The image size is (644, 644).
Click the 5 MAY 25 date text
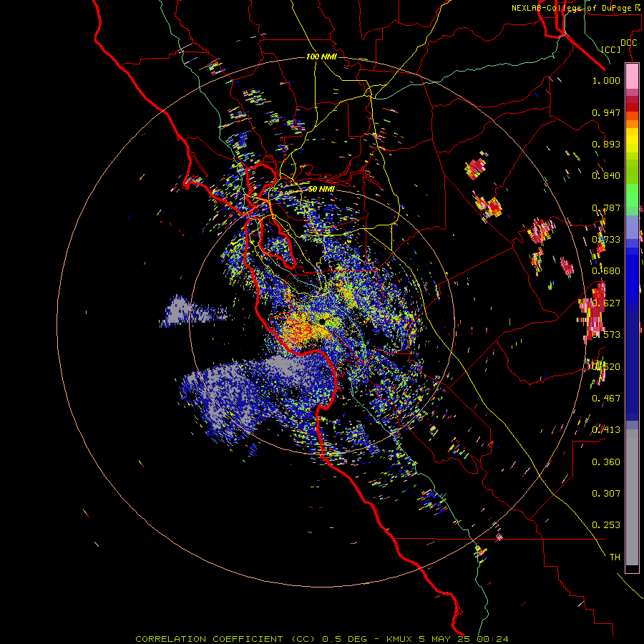click(x=444, y=639)
